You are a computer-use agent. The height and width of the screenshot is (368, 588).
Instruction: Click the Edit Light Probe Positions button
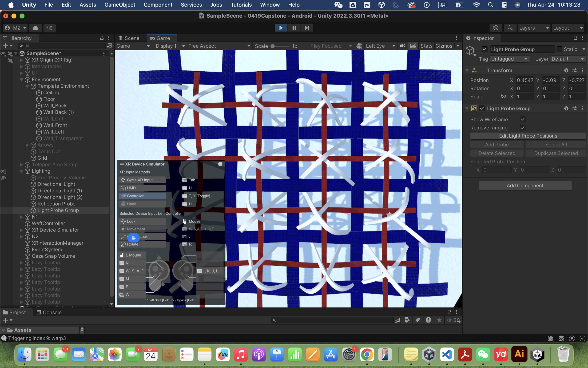[528, 136]
